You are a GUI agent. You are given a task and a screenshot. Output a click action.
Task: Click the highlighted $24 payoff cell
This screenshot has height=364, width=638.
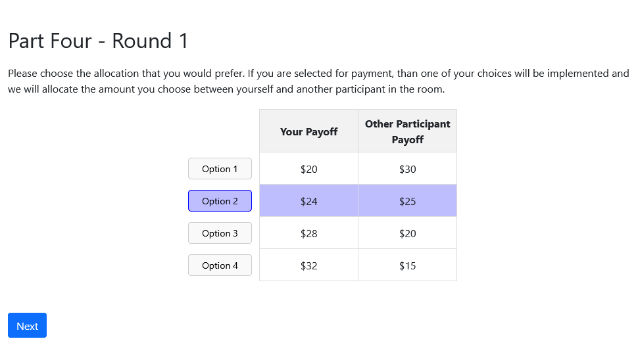click(x=308, y=201)
